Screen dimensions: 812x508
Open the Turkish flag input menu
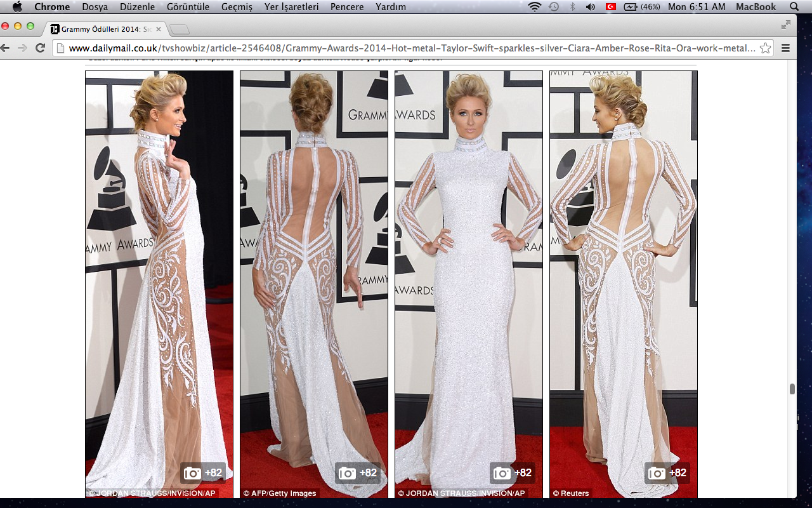click(611, 7)
